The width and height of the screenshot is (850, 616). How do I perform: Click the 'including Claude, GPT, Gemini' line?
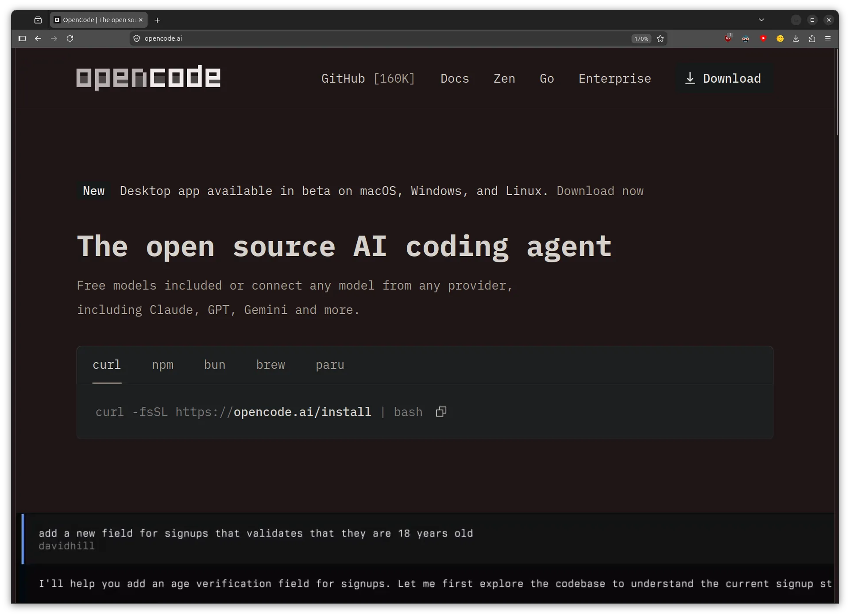(218, 310)
